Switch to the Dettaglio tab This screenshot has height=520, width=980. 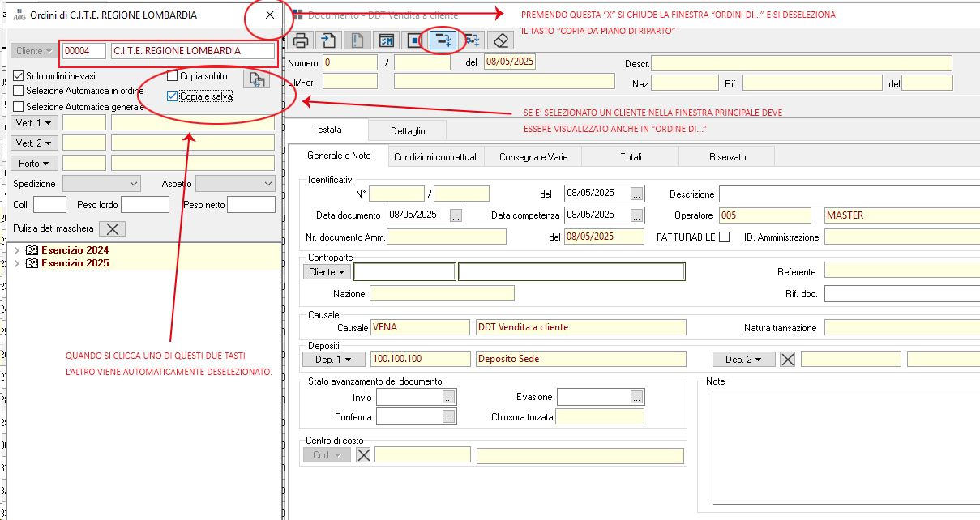tap(408, 130)
